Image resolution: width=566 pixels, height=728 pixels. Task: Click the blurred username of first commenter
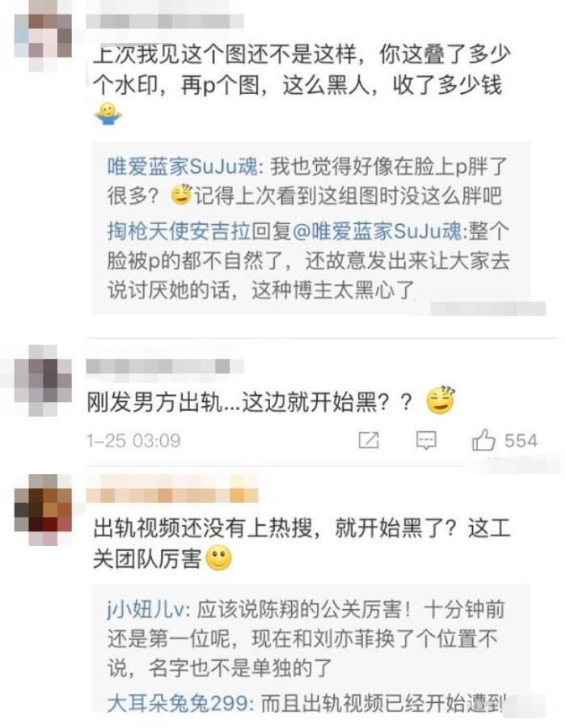point(165,21)
